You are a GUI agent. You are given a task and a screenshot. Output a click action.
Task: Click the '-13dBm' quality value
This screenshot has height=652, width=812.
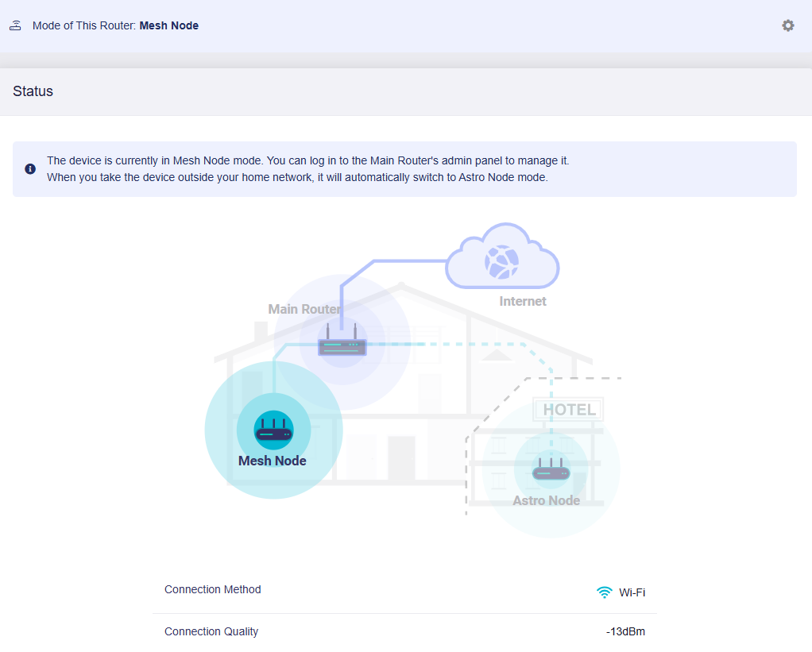click(x=625, y=631)
